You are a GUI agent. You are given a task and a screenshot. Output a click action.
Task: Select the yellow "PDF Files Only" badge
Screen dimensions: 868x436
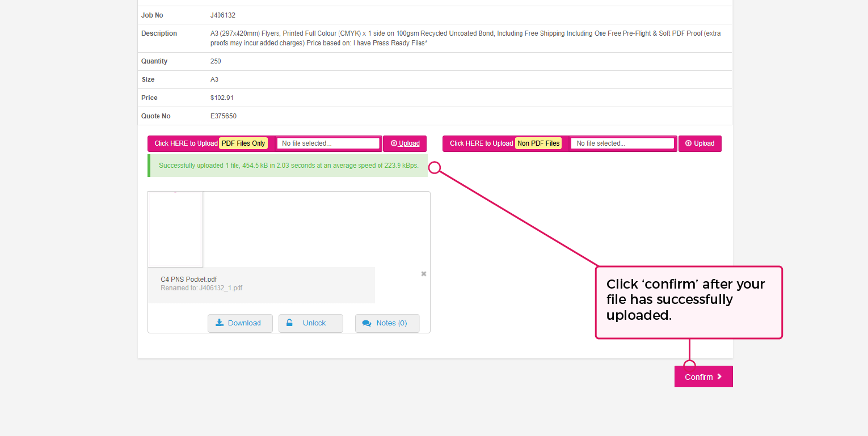[243, 143]
